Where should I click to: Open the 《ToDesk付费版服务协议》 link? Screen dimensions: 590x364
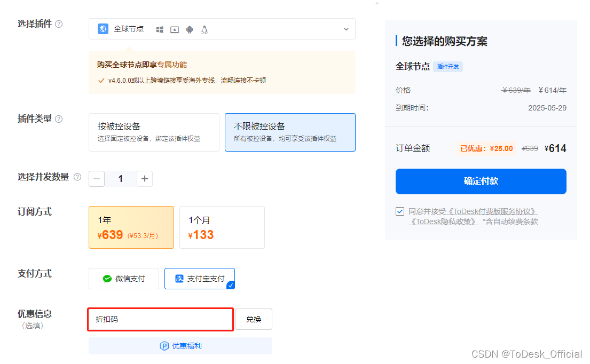point(492,211)
